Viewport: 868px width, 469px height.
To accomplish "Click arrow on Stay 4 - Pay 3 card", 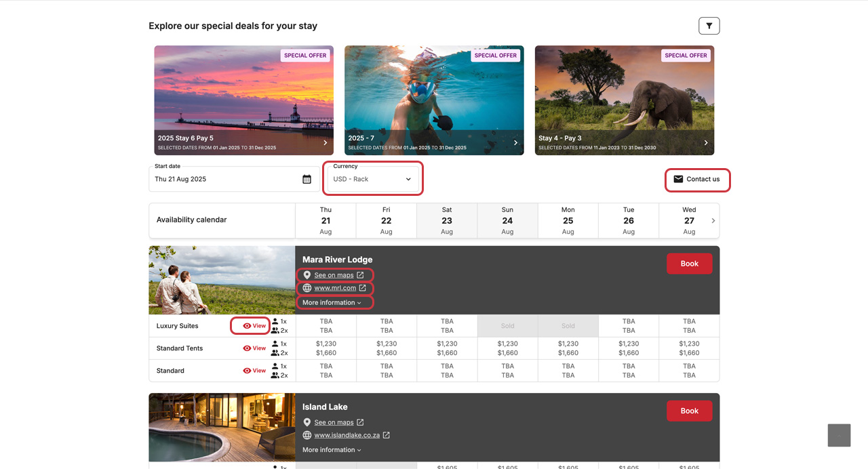I will coord(706,142).
